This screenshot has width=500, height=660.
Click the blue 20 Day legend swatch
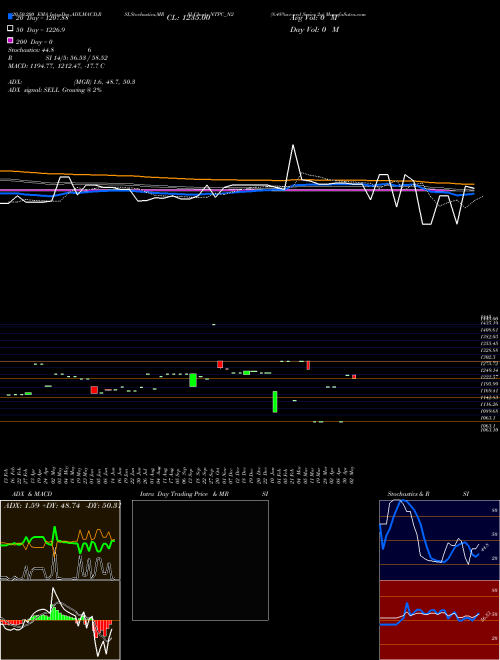(10, 16)
